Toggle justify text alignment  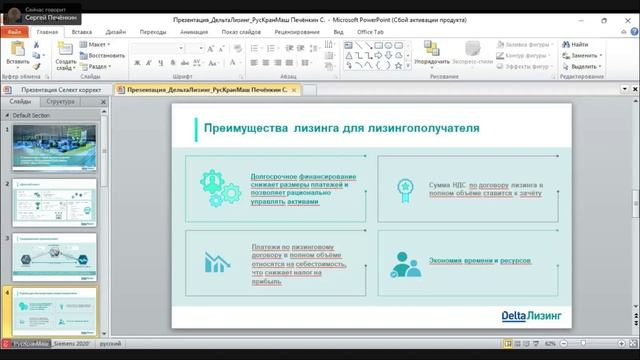click(x=289, y=63)
